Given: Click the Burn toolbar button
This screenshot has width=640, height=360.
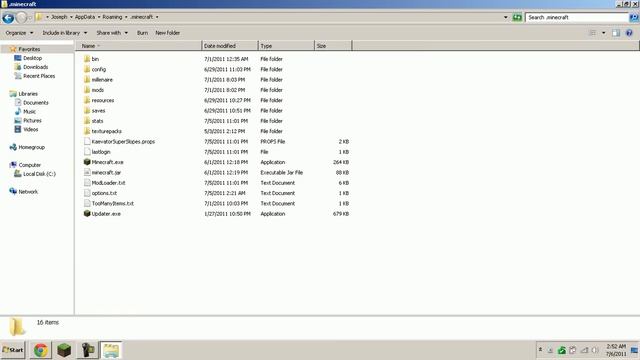Looking at the screenshot, I should 142,33.
